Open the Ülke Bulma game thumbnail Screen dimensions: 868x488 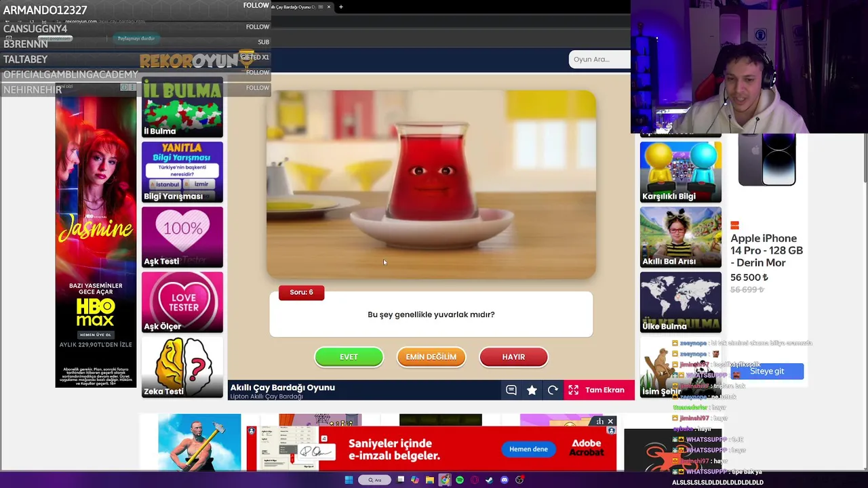click(681, 302)
